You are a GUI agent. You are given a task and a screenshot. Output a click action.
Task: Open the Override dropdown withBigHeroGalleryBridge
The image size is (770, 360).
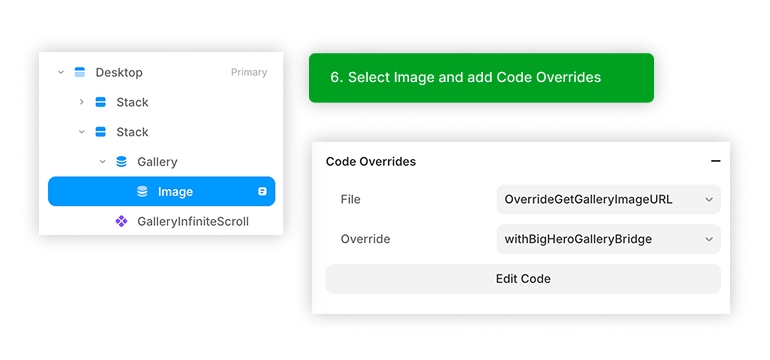pyautogui.click(x=608, y=239)
